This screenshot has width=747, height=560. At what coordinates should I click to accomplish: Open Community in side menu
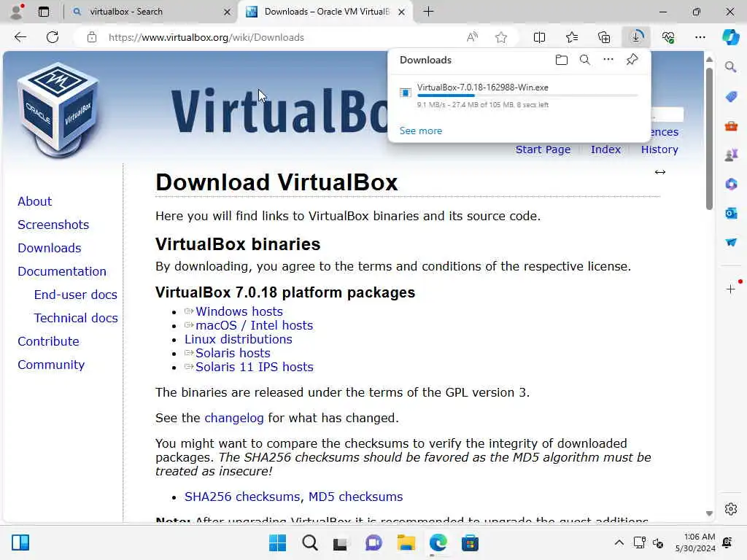(51, 365)
